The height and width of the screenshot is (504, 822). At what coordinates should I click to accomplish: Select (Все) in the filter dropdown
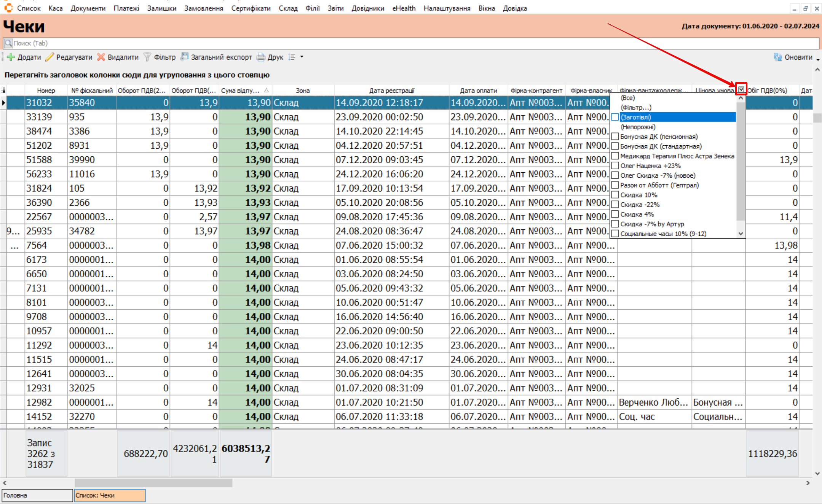point(627,98)
